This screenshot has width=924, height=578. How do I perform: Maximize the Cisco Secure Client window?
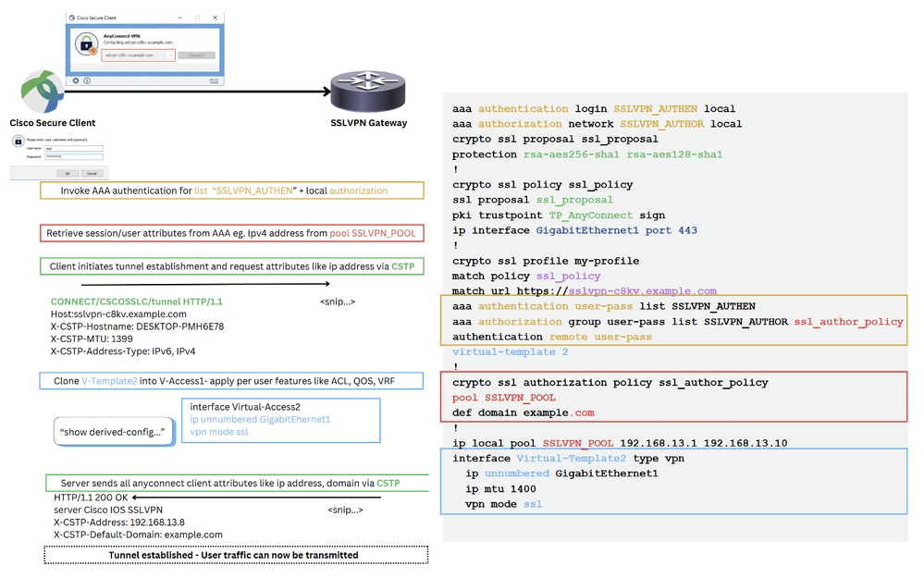pos(197,18)
